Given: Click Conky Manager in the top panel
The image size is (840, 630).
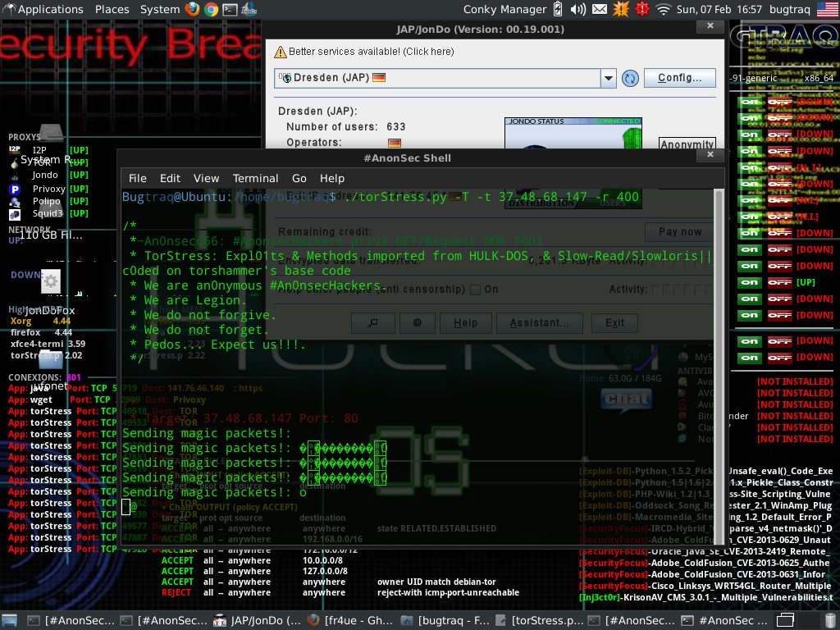Looking at the screenshot, I should pos(504,9).
